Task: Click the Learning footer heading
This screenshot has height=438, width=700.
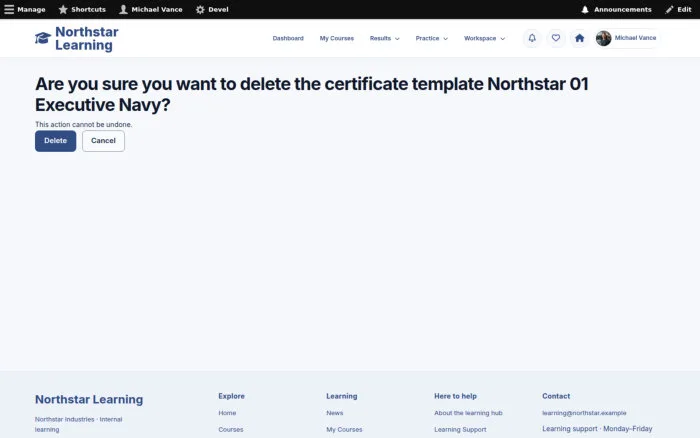Action: coord(342,396)
